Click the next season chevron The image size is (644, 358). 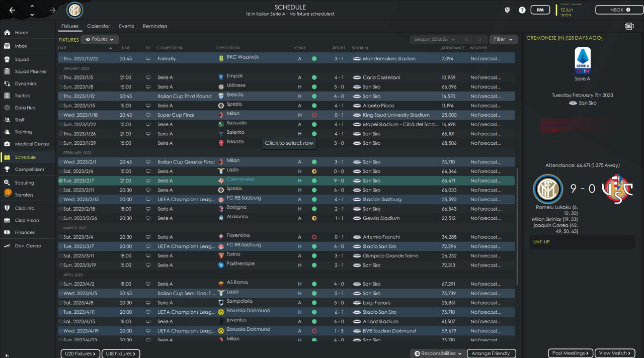[x=481, y=39]
